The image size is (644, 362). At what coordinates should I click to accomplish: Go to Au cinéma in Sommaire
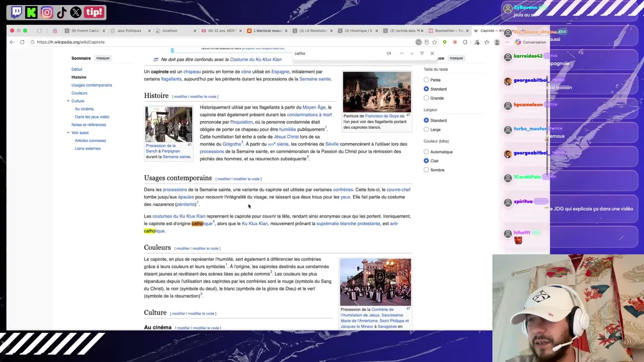point(84,109)
